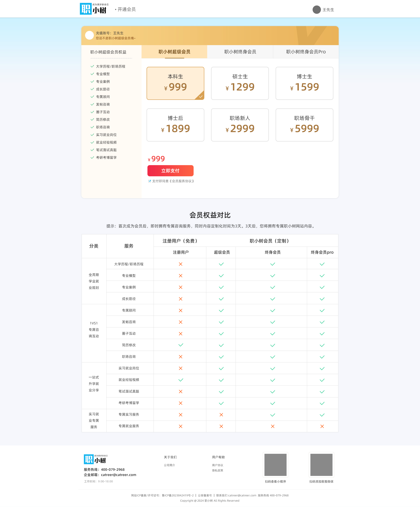
Task: Toggle the 支付即同意 agreement checkbox
Action: point(149,181)
